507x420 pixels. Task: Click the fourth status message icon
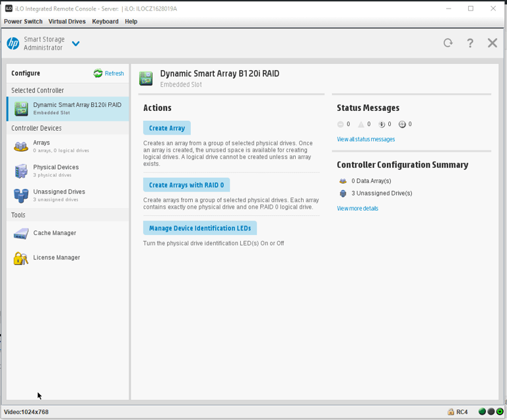[402, 124]
